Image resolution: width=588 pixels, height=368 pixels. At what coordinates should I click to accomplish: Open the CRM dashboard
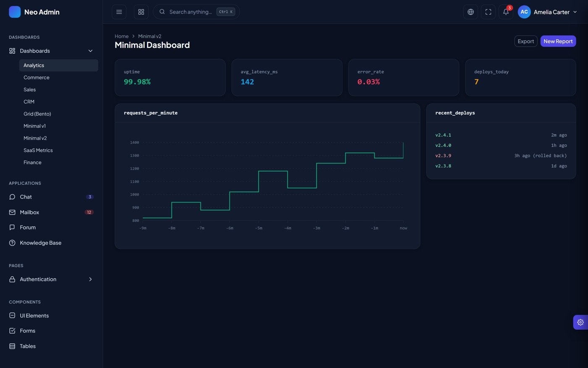[58, 102]
